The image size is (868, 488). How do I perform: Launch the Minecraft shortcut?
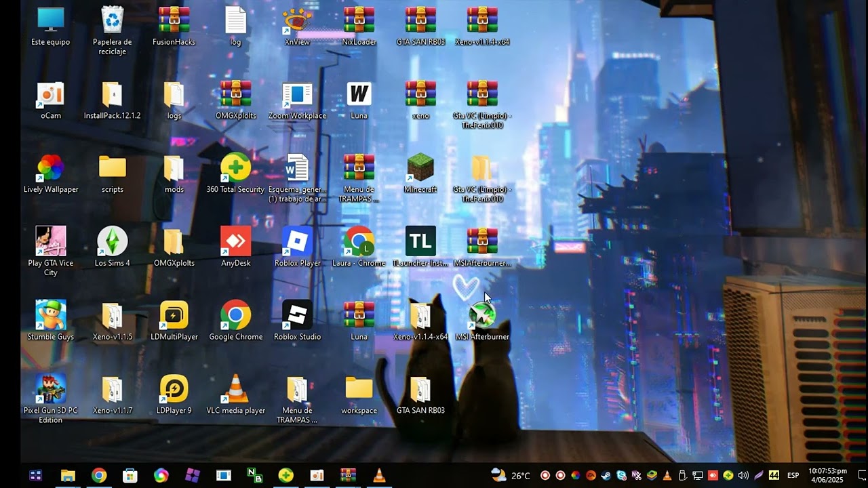click(x=421, y=174)
